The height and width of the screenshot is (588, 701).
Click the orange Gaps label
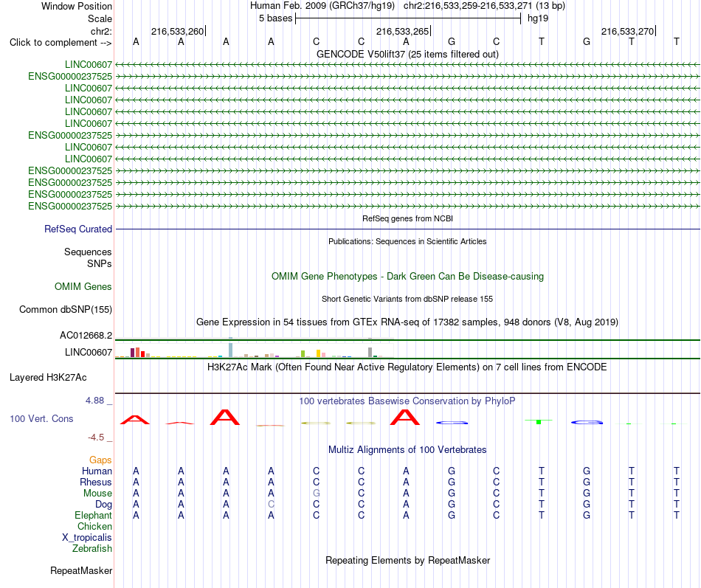pos(100,460)
